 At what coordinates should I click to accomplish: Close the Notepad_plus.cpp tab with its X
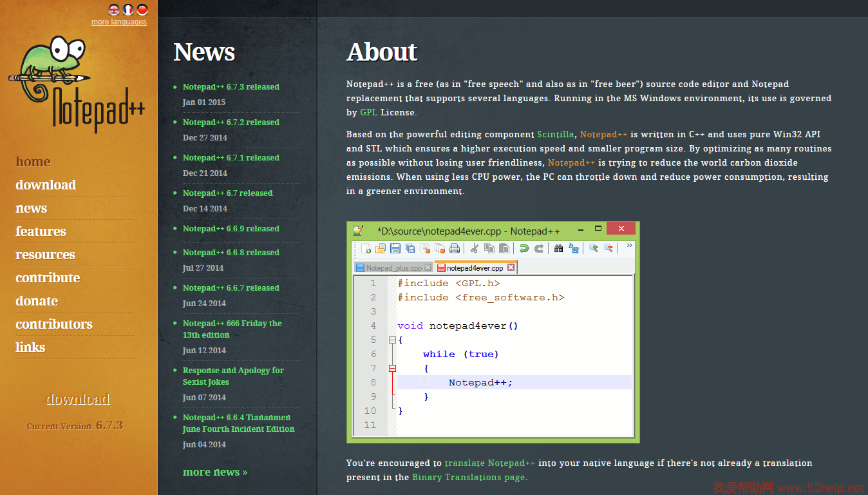click(428, 267)
